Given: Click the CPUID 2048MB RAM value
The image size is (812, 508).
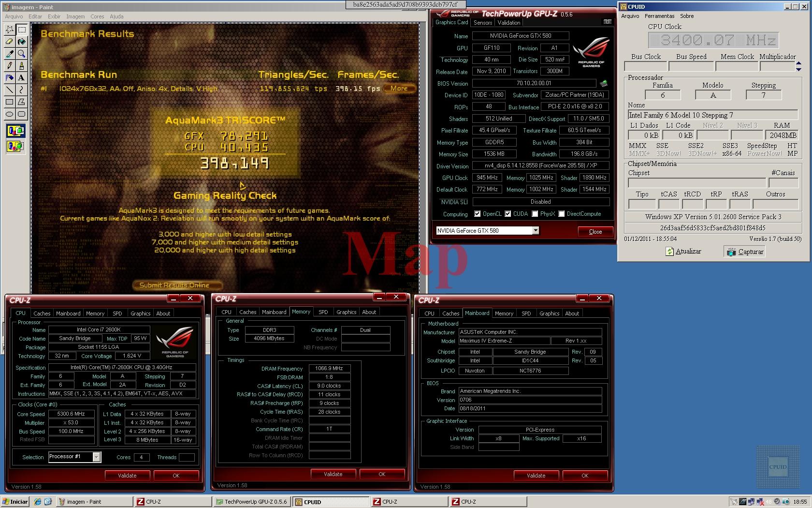Looking at the screenshot, I should (x=783, y=135).
